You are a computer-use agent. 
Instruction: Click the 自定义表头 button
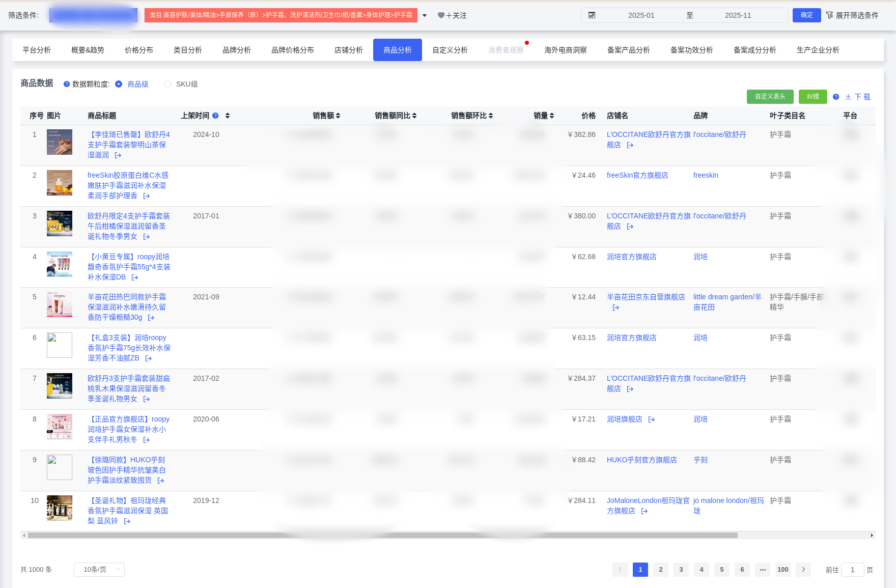pyautogui.click(x=770, y=97)
